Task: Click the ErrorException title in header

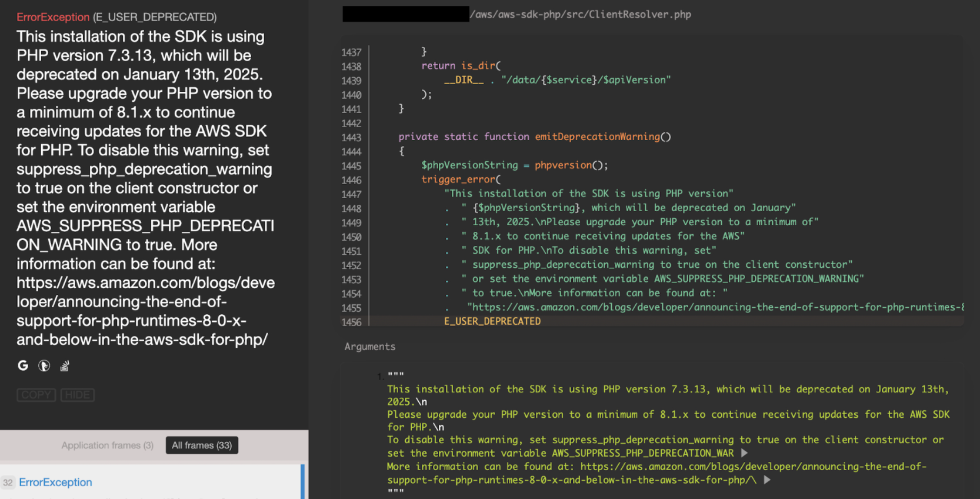Action: coord(53,17)
